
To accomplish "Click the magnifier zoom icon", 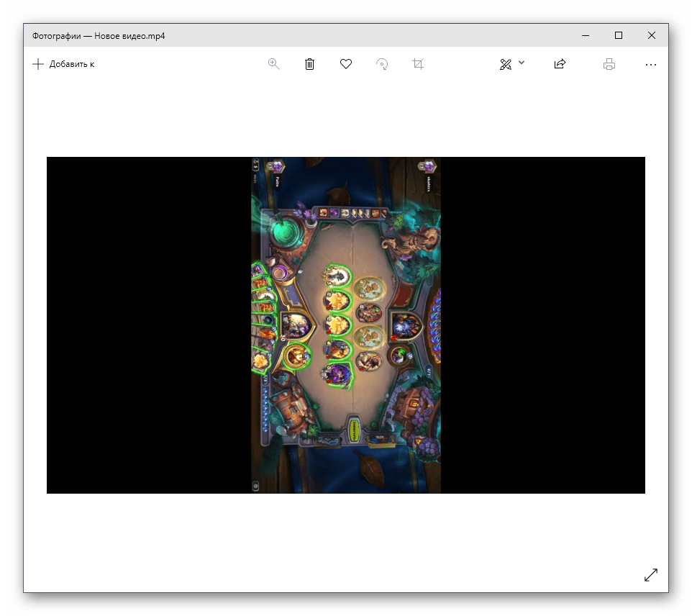I will click(273, 64).
